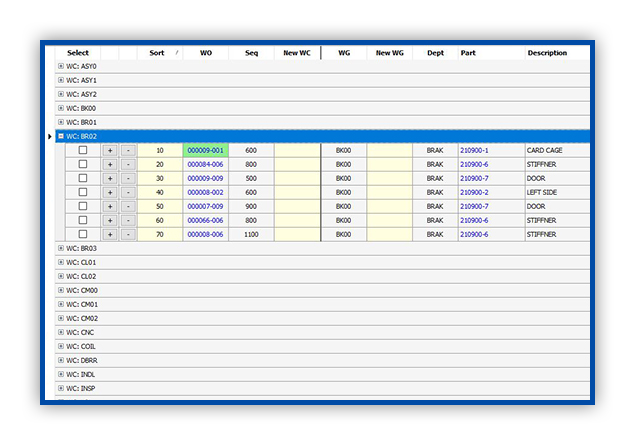Expand the WC: CM02 group

point(61,318)
